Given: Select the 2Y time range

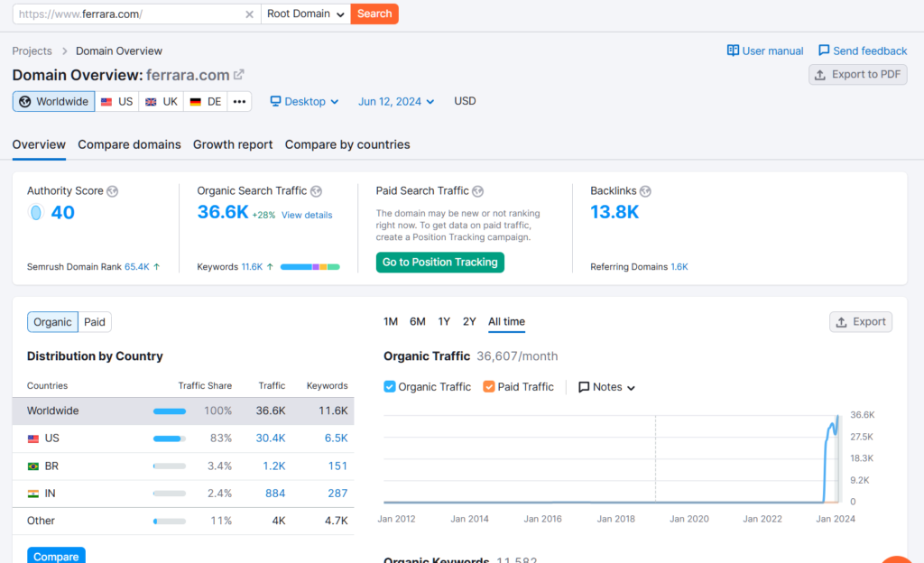Looking at the screenshot, I should tap(469, 321).
